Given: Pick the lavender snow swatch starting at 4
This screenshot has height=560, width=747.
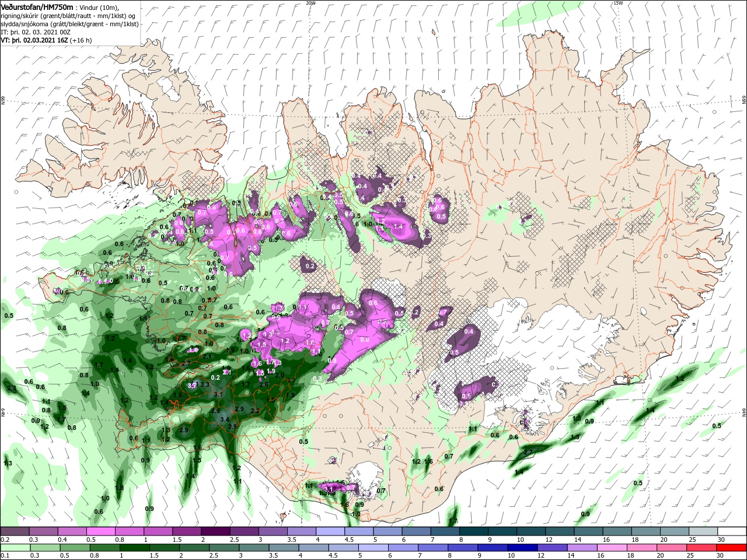Looking at the screenshot, I should [330, 531].
